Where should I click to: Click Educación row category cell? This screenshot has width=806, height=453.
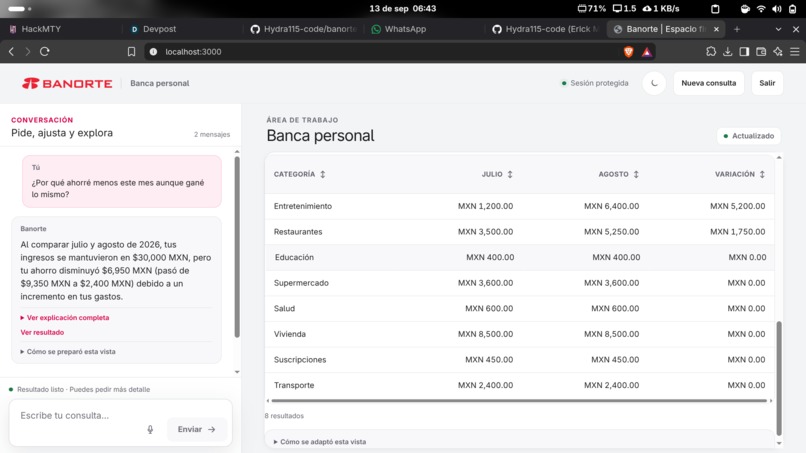click(x=294, y=258)
